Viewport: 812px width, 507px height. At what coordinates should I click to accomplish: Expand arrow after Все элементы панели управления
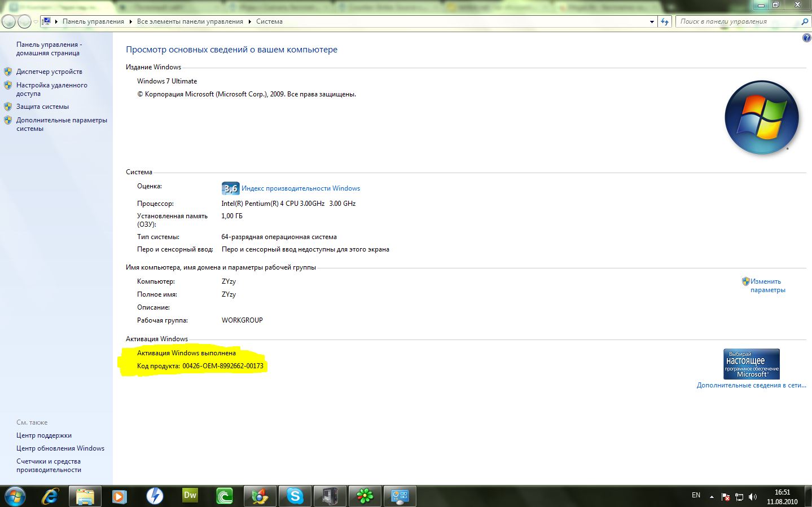[x=249, y=21]
